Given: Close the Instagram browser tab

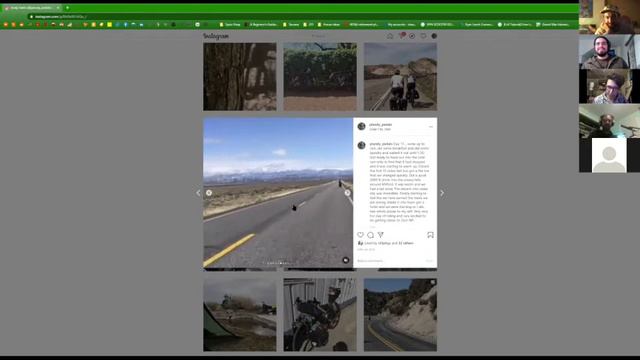Looking at the screenshot, I should (x=58, y=8).
